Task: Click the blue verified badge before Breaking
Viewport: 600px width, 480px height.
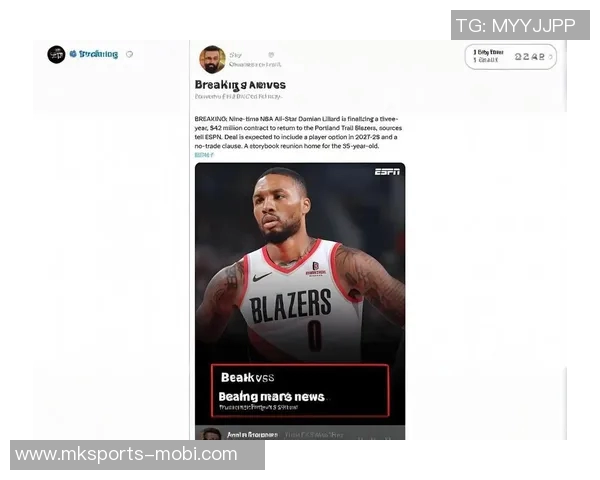Action: pos(73,54)
